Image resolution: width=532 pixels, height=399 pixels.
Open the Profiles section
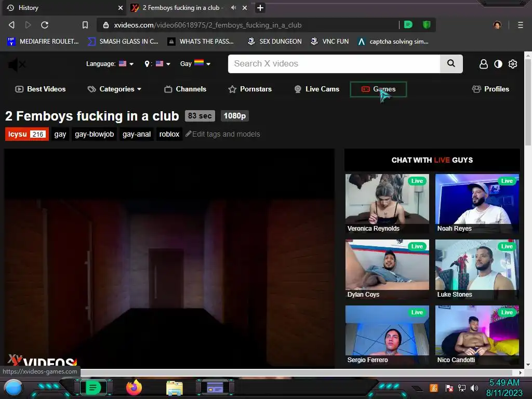(490, 89)
